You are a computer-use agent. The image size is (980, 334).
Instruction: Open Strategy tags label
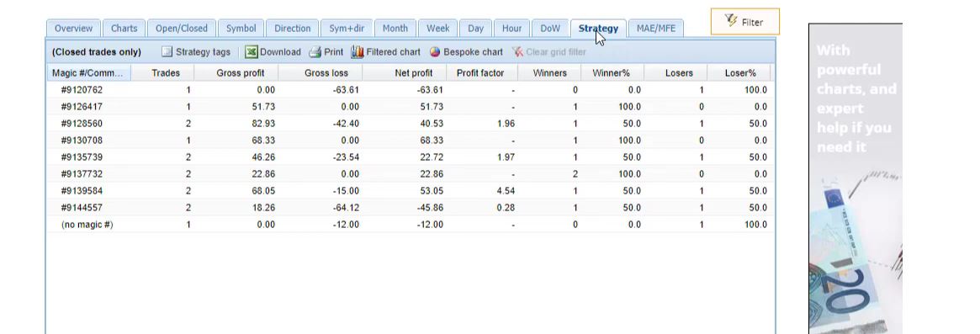coord(203,52)
